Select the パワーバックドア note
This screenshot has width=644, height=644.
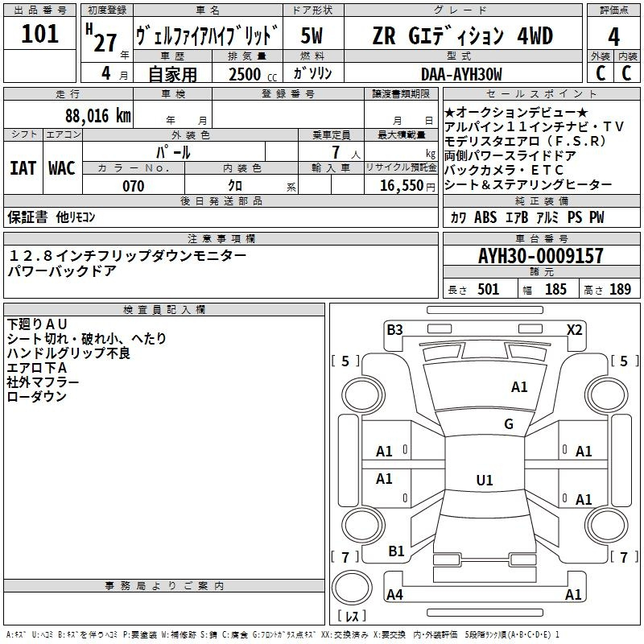click(x=62, y=271)
